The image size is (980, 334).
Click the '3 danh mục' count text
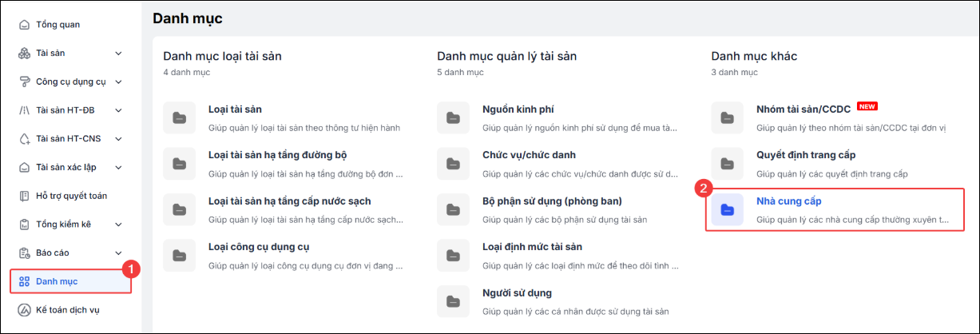tap(734, 73)
